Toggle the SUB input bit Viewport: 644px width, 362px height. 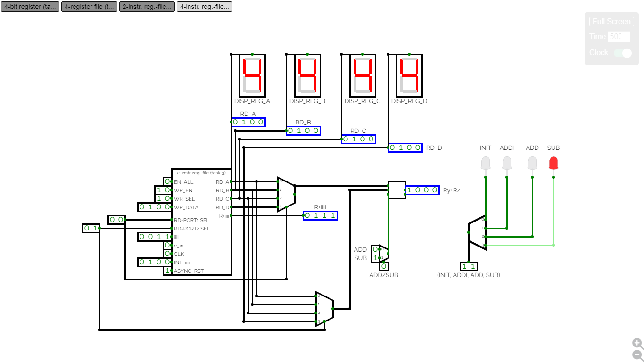(375, 258)
